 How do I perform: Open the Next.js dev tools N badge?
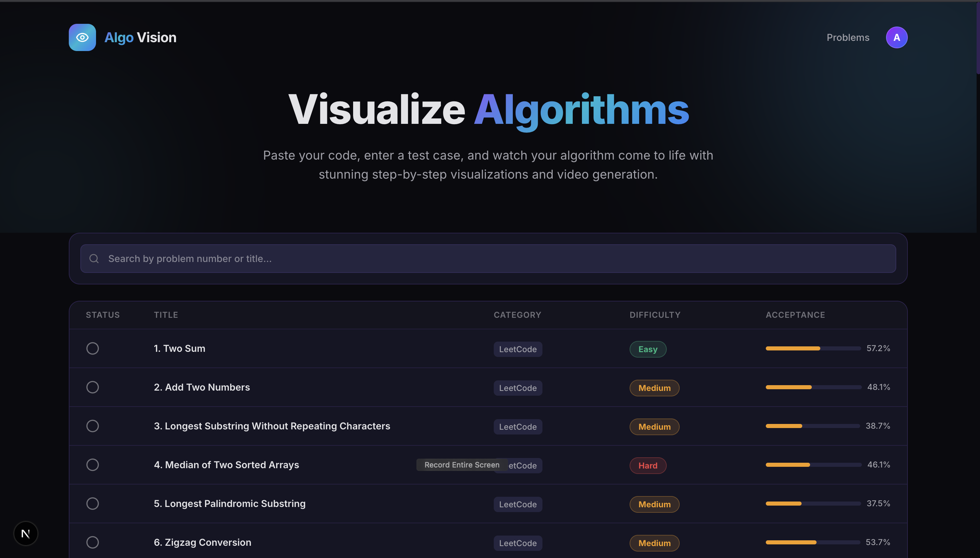click(x=26, y=533)
